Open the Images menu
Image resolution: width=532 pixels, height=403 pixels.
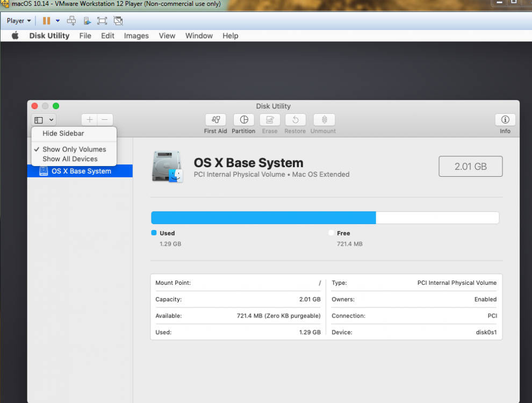coord(136,35)
